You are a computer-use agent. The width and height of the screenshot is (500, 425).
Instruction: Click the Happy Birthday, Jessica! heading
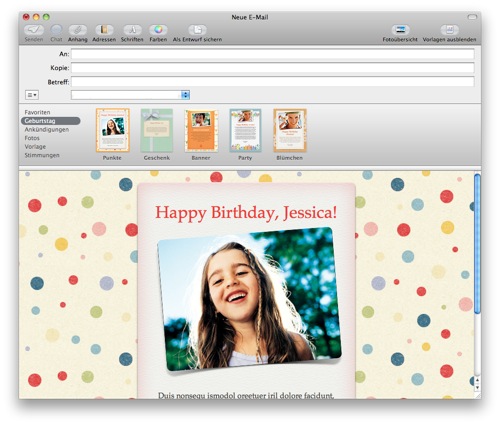pyautogui.click(x=246, y=213)
